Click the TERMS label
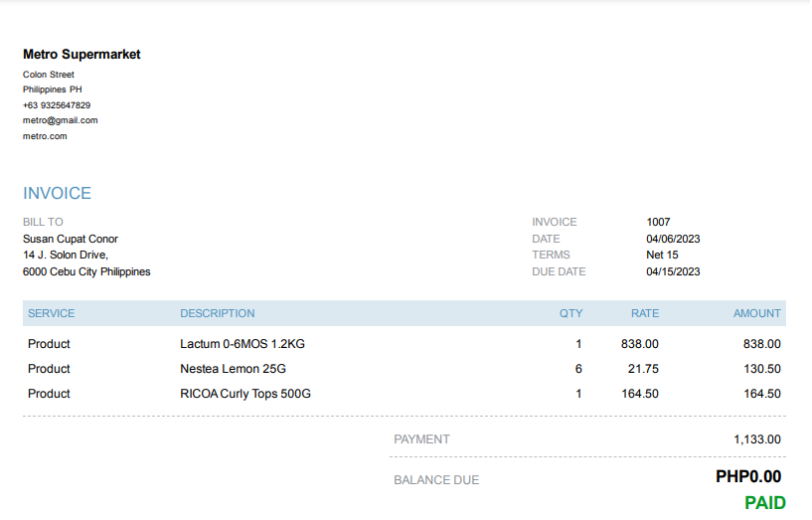This screenshot has height=520, width=812. click(551, 255)
